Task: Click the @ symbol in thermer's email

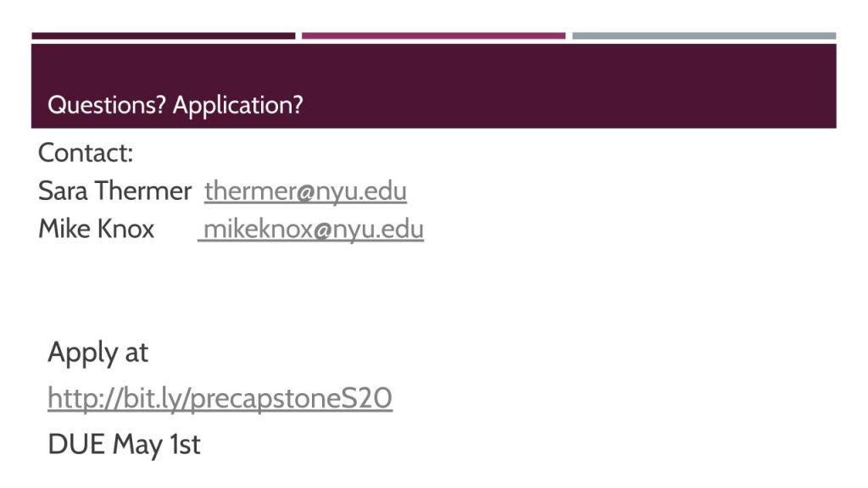Action: pos(305,193)
